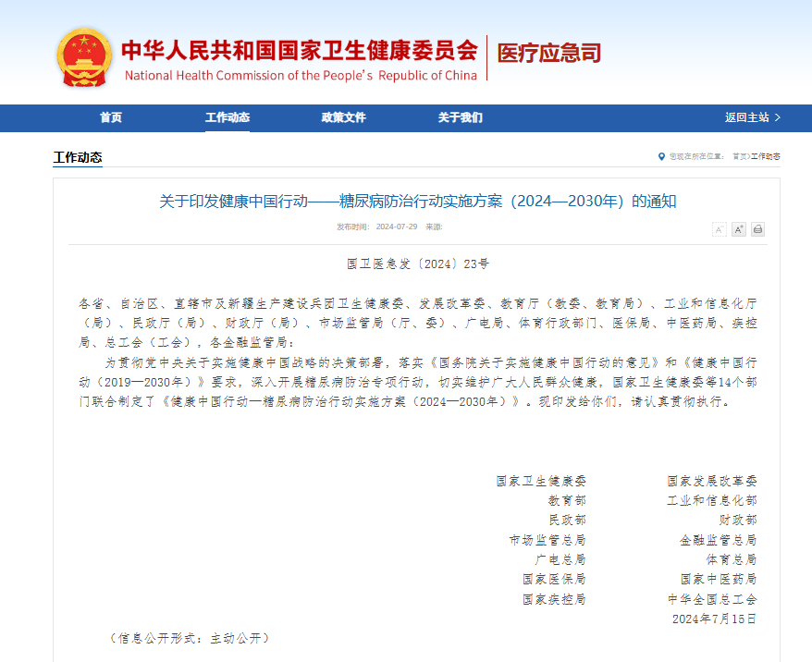Open the 关于我们 menu item
The width and height of the screenshot is (812, 662).
pyautogui.click(x=461, y=118)
